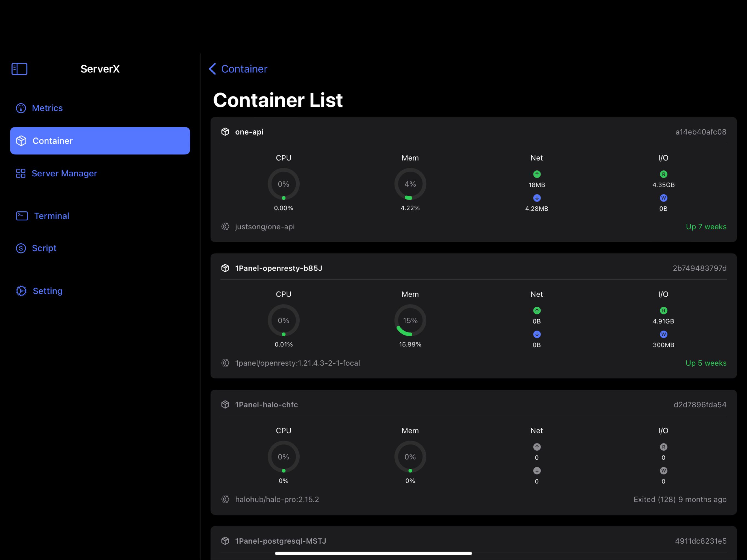
Task: Click openresty I/O write W icon
Action: [x=664, y=334]
